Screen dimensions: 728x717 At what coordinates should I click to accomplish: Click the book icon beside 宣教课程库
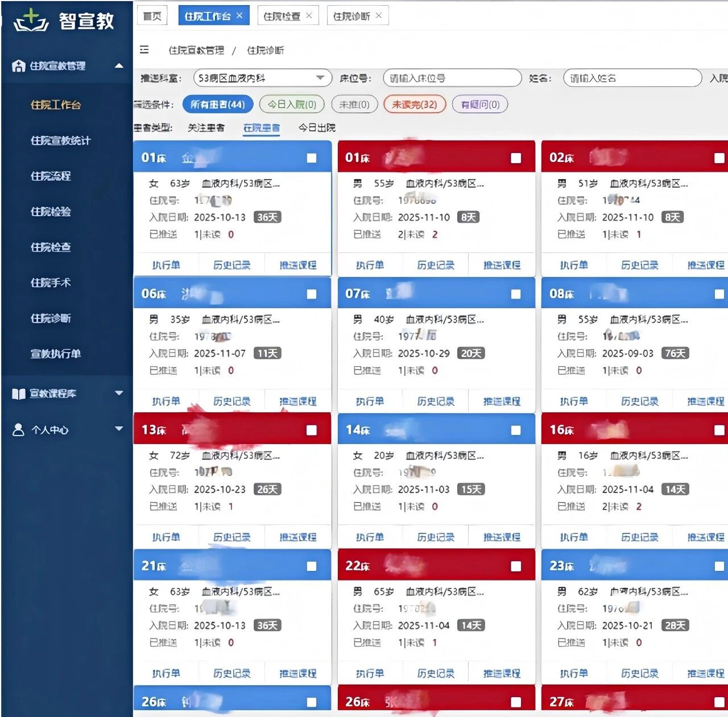19,393
